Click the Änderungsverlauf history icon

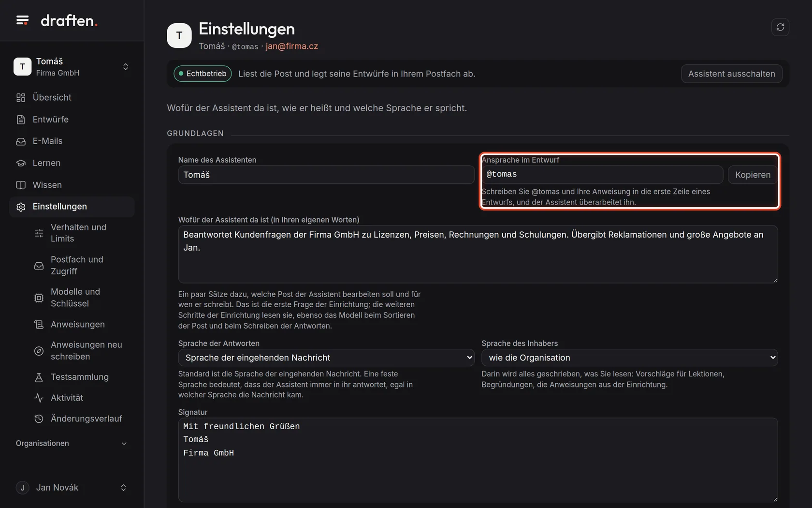tap(39, 419)
